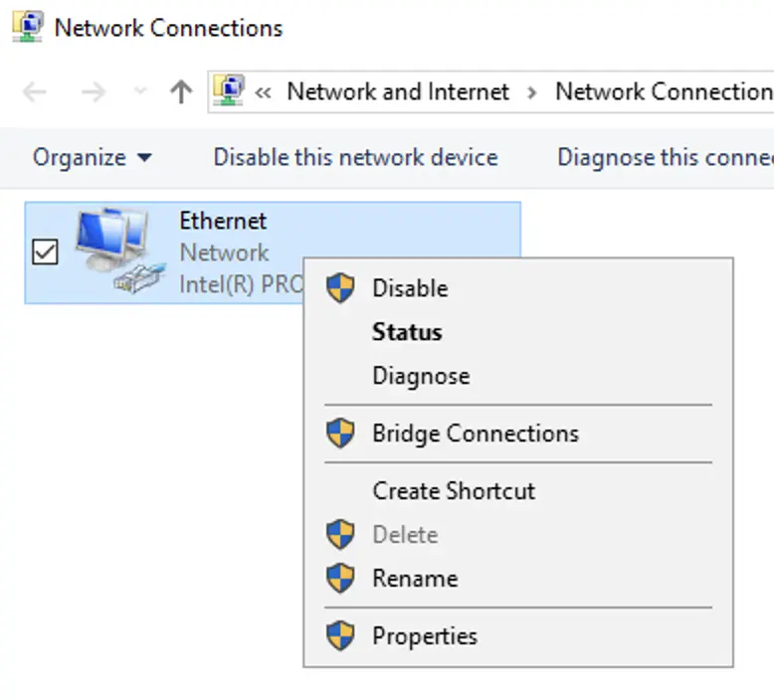Uncheck the Ethernet connection checkbox
Viewport: 774px width, 700px height.
[46, 254]
